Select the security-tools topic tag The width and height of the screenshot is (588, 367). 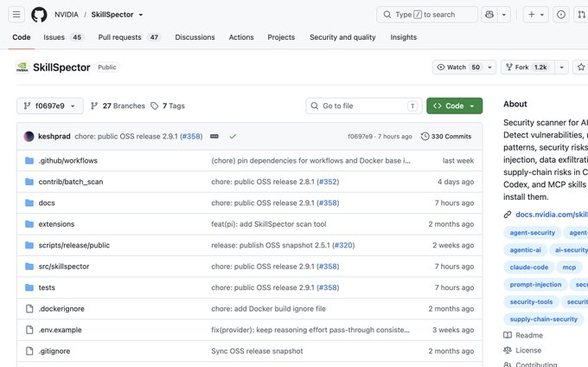tap(531, 302)
